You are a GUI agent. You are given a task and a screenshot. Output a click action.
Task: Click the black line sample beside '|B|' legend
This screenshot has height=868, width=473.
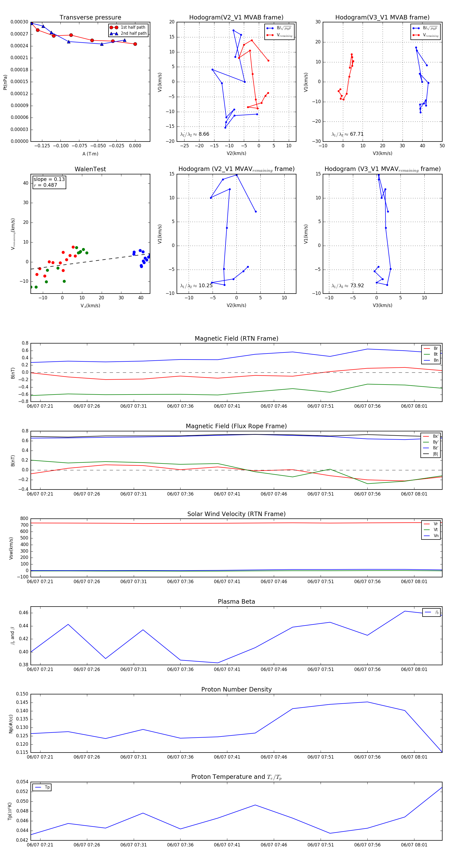[x=426, y=454]
